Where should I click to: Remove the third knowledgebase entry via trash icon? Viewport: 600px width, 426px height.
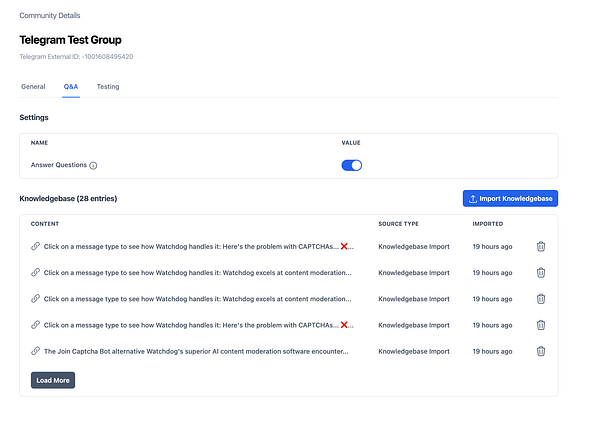pyautogui.click(x=540, y=299)
